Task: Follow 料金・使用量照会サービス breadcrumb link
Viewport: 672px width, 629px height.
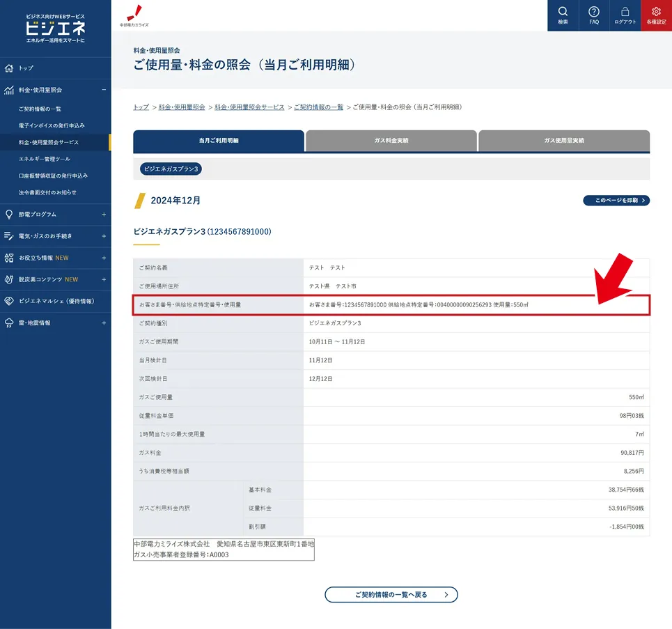Action: click(249, 107)
